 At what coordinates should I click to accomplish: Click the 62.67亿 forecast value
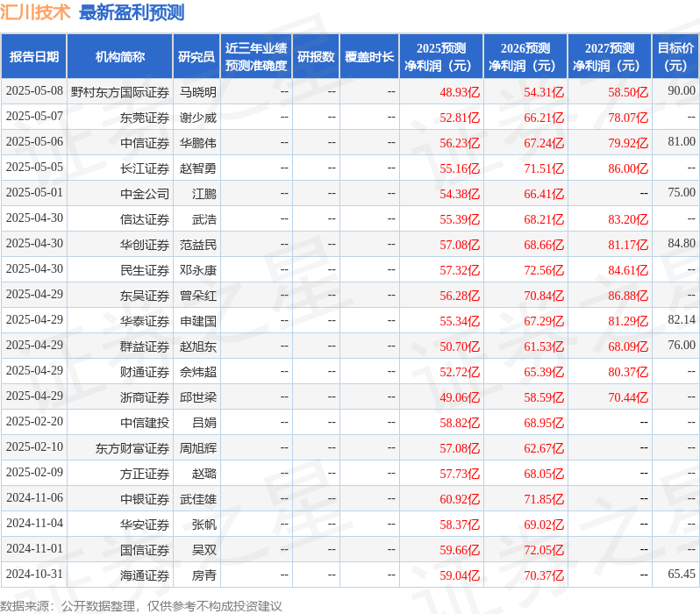[x=544, y=449]
